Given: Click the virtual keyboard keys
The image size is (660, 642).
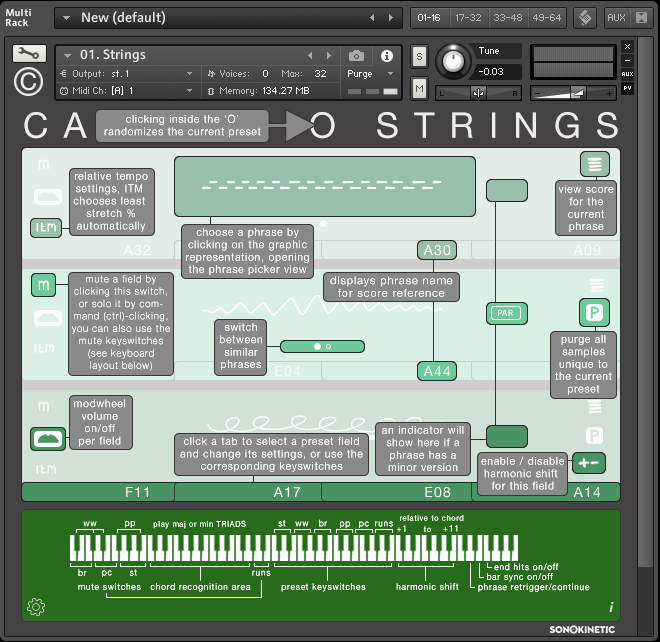Looking at the screenshot, I should point(294,548).
